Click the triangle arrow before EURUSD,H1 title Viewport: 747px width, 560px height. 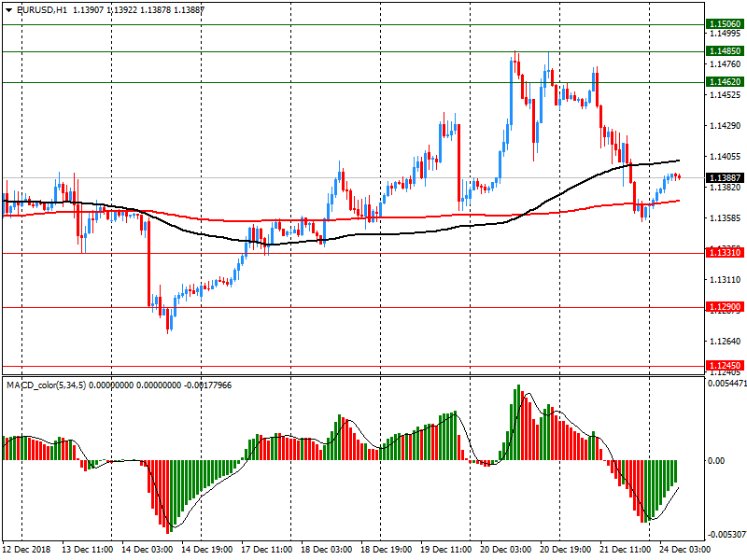tap(8, 9)
